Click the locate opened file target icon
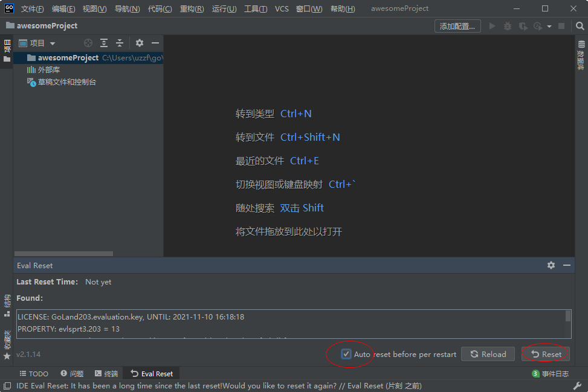Screen dimensions: 588x392 tap(88, 43)
